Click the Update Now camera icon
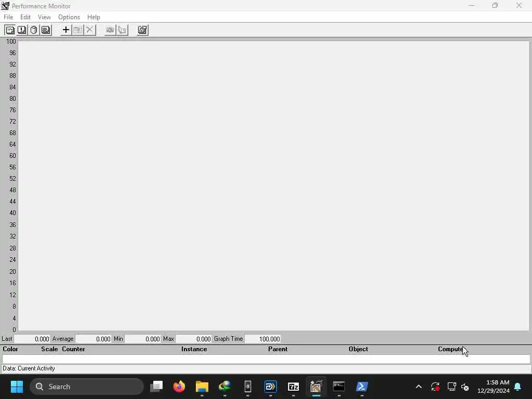 pyautogui.click(x=110, y=30)
